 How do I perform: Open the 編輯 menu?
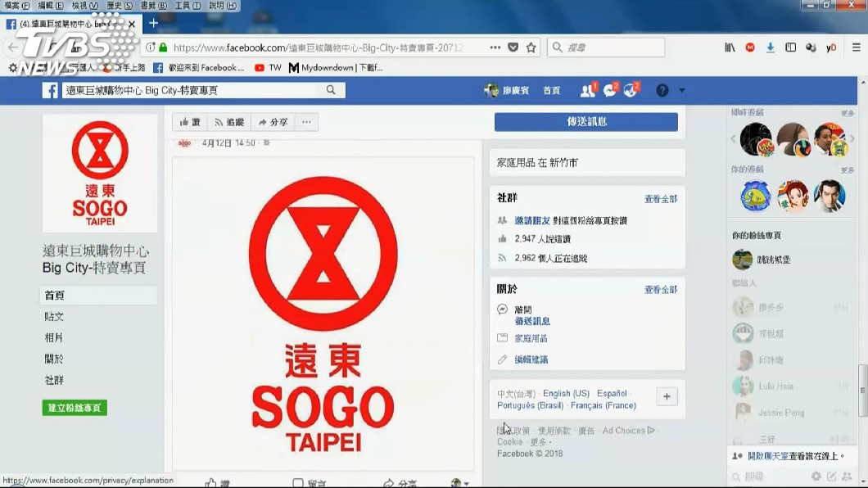51,6
